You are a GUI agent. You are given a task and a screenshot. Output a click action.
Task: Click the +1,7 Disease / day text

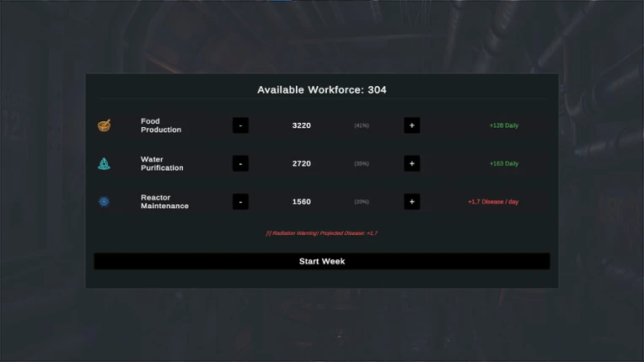(x=493, y=202)
